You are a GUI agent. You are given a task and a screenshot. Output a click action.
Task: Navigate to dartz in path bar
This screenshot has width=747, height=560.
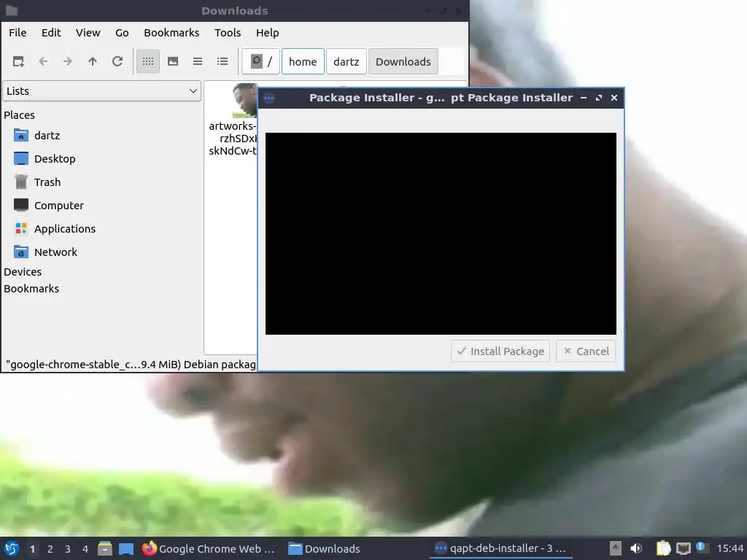(347, 61)
